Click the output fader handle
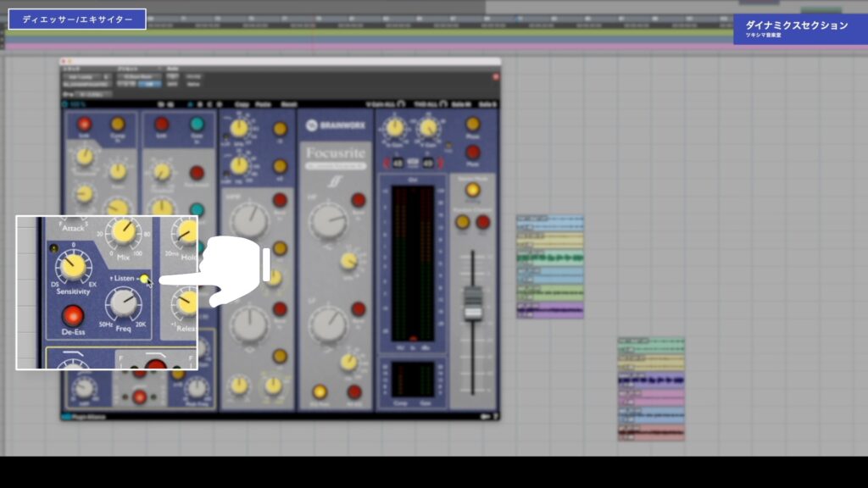This screenshot has width=868, height=488. pyautogui.click(x=473, y=302)
